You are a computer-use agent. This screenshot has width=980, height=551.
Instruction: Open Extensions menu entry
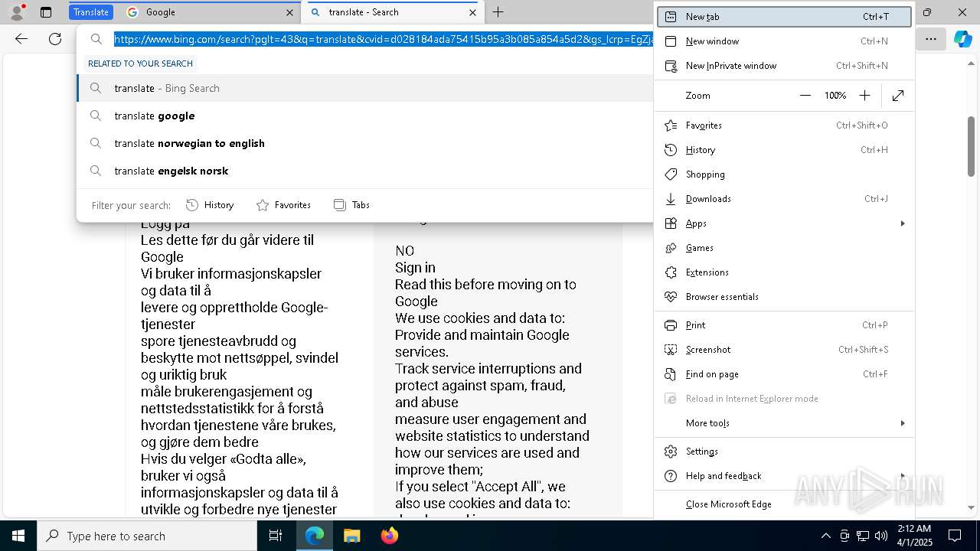pos(785,272)
